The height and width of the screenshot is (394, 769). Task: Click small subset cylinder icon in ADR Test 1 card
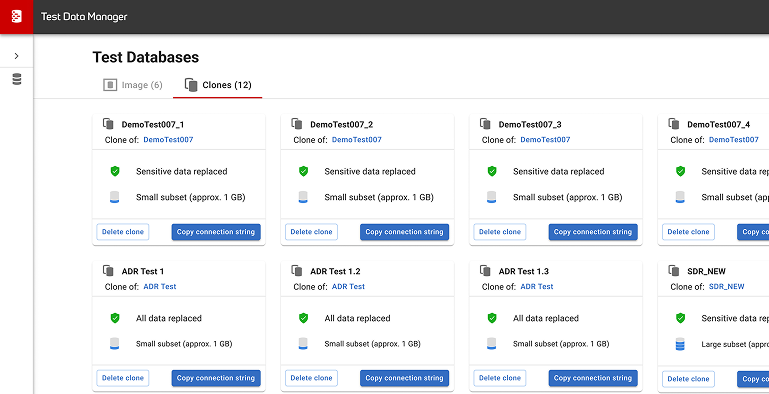115,344
